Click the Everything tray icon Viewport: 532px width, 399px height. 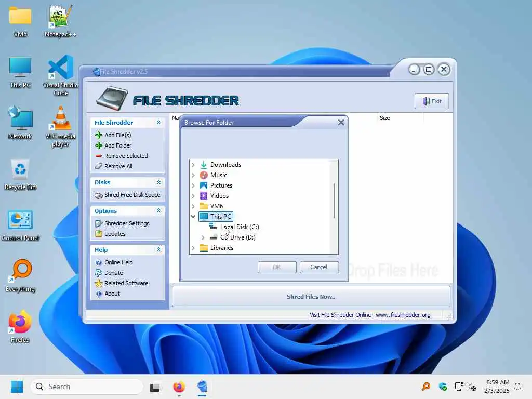tap(426, 387)
